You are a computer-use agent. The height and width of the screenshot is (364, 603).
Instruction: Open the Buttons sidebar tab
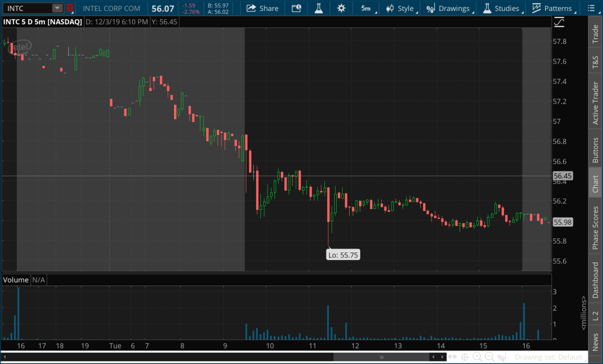click(595, 149)
